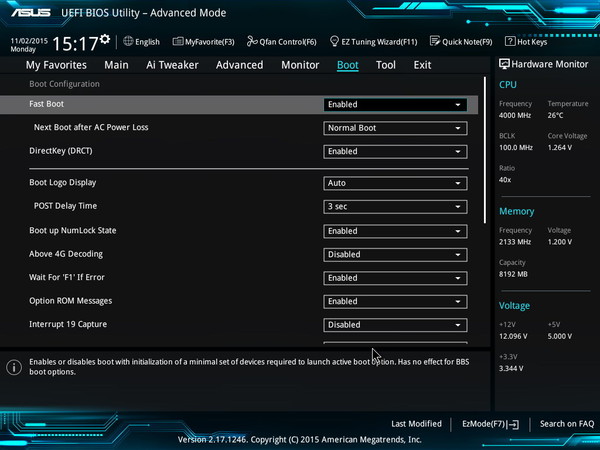Click the BCLK 100.0 MHz value
Viewport: 600px width, 450px height.
point(516,147)
